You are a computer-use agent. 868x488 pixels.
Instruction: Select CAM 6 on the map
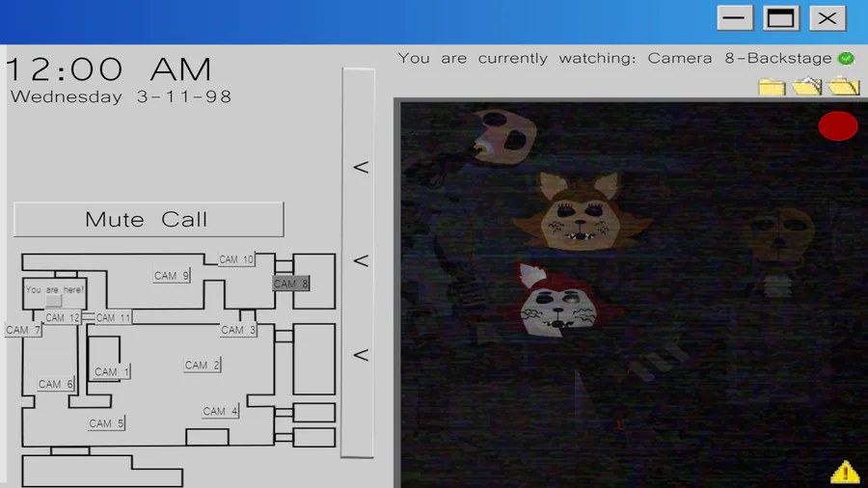(x=55, y=384)
